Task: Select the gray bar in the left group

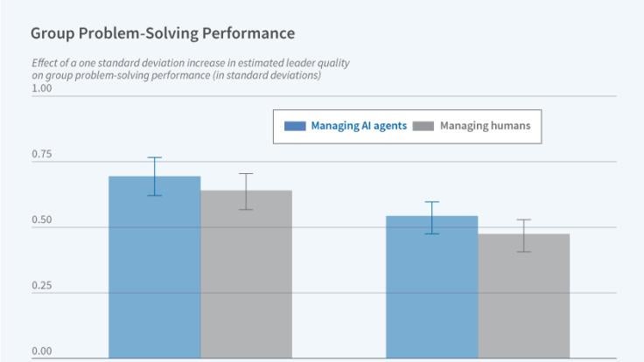Action: pyautogui.click(x=246, y=275)
